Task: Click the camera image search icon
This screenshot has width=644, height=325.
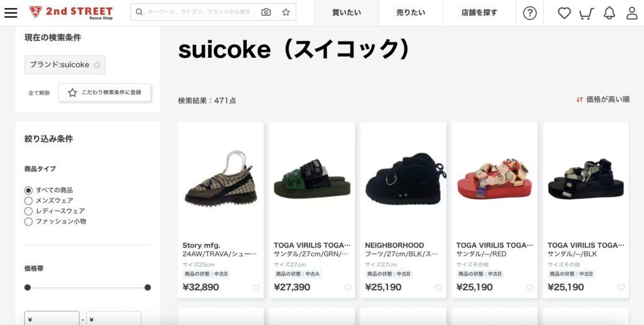Action: pos(266,13)
